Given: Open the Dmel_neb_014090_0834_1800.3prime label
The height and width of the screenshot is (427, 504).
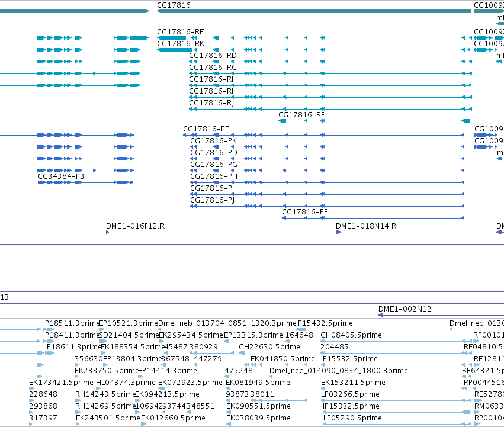Looking at the screenshot, I should tap(338, 371).
